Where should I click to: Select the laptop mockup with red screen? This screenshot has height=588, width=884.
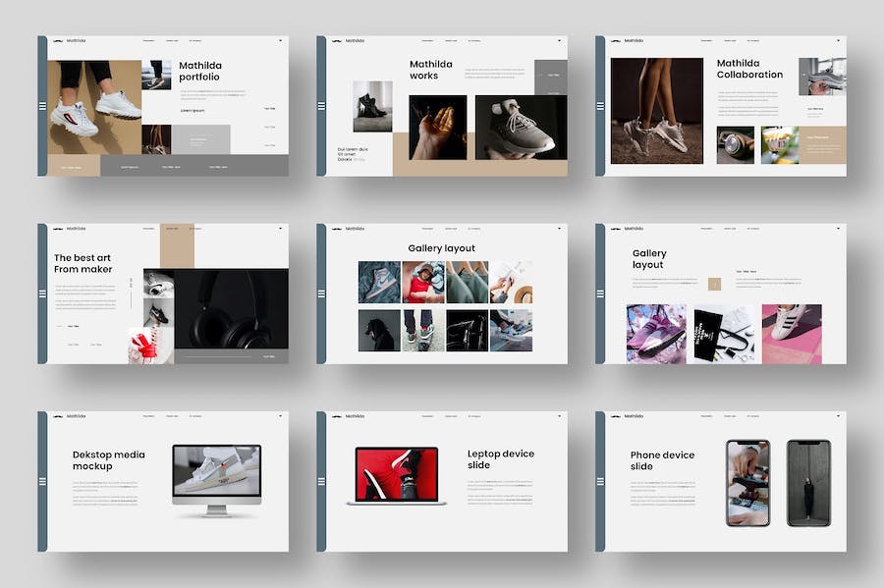tap(396, 476)
